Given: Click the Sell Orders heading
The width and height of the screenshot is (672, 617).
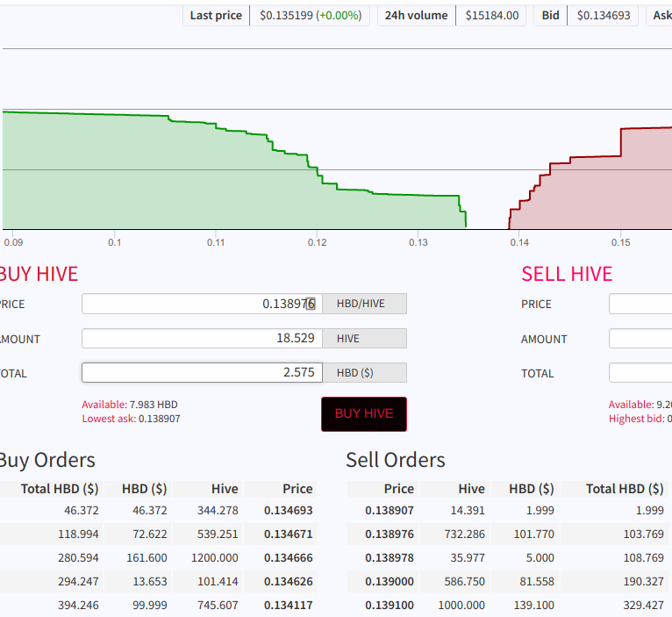Looking at the screenshot, I should coord(396,460).
